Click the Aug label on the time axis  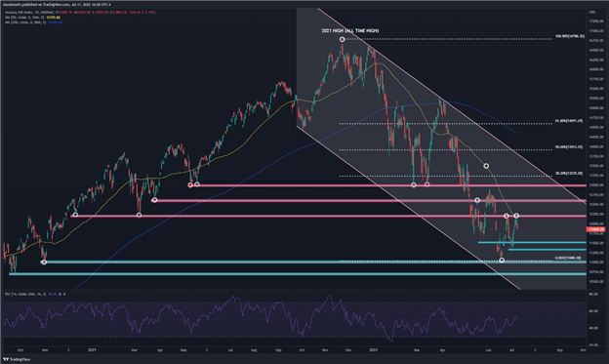click(x=254, y=350)
